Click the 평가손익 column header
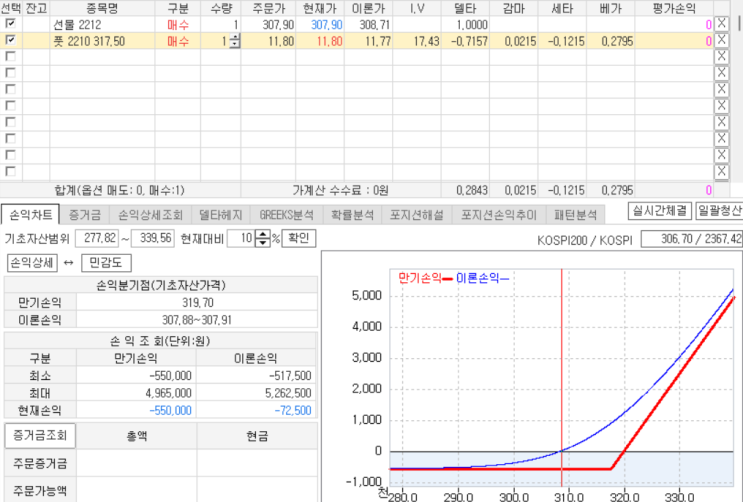The width and height of the screenshot is (743, 502). (674, 8)
